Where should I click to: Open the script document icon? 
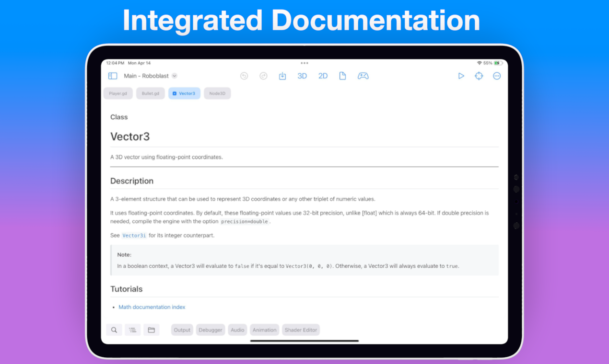(x=342, y=76)
